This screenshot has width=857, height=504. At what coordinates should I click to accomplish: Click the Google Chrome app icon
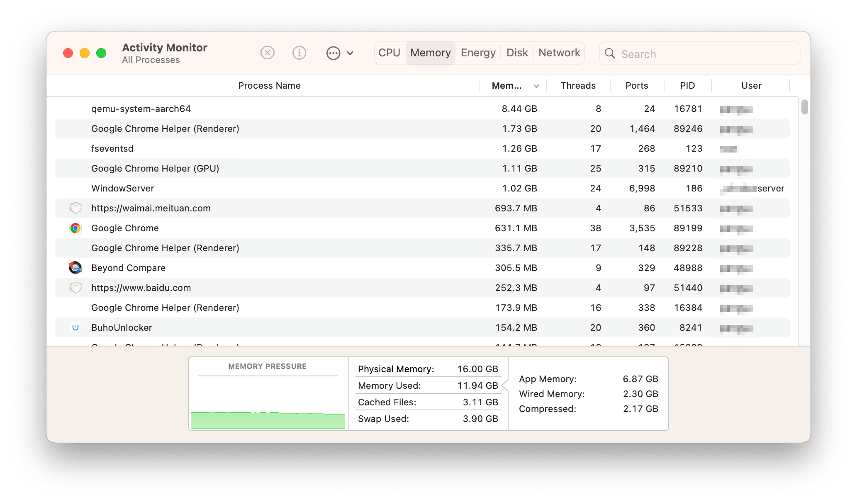pyautogui.click(x=75, y=228)
